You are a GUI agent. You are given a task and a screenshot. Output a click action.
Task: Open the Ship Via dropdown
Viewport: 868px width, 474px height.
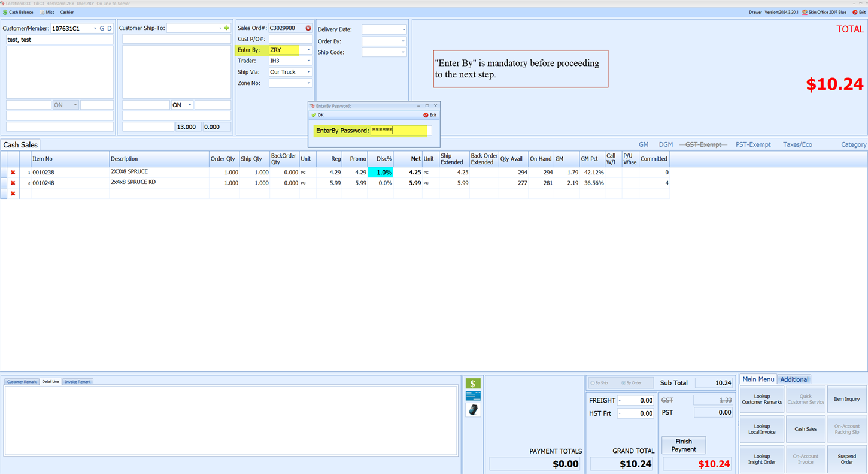coord(309,73)
